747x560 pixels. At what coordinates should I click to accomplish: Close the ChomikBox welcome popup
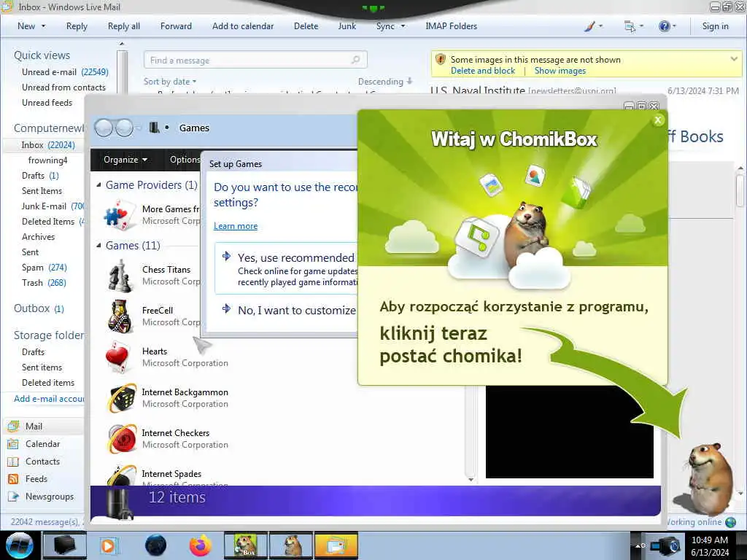coord(658,120)
